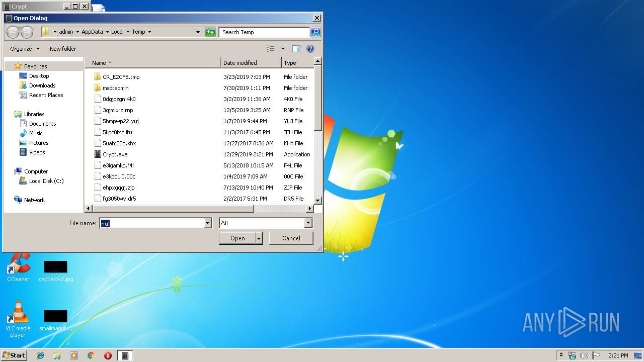The height and width of the screenshot is (362, 644).
Task: Open the Organize menu
Action: pos(25,49)
